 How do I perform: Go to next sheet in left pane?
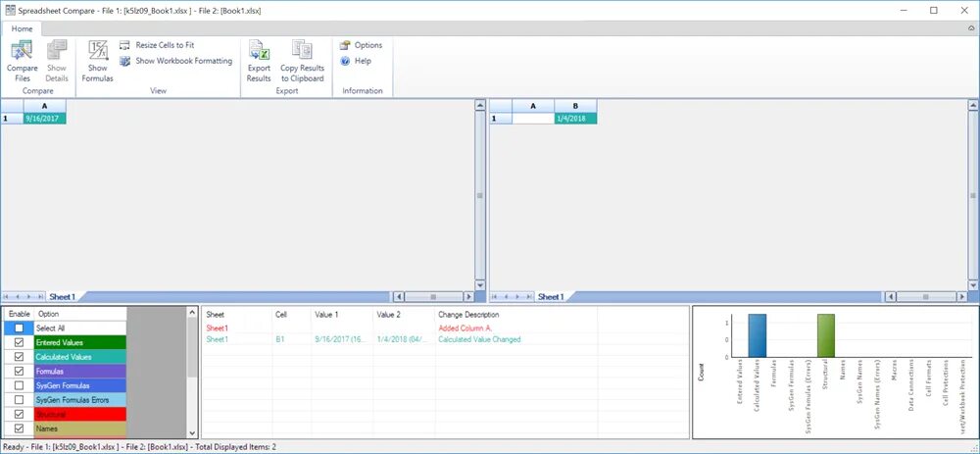29,297
